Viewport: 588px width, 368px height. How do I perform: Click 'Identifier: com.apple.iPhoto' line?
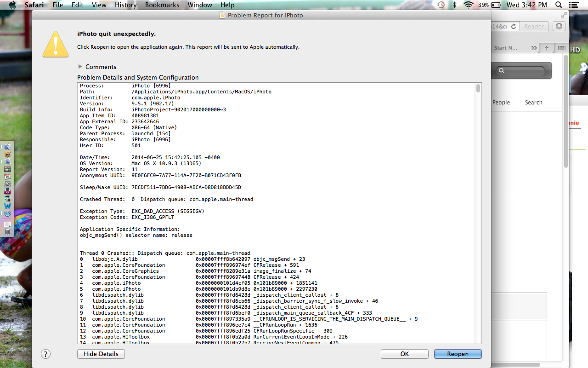click(130, 98)
